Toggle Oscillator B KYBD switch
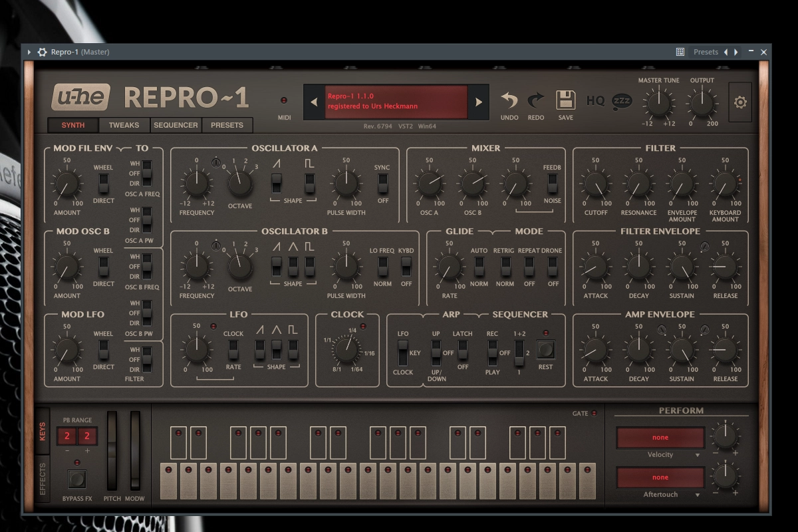 (x=406, y=266)
